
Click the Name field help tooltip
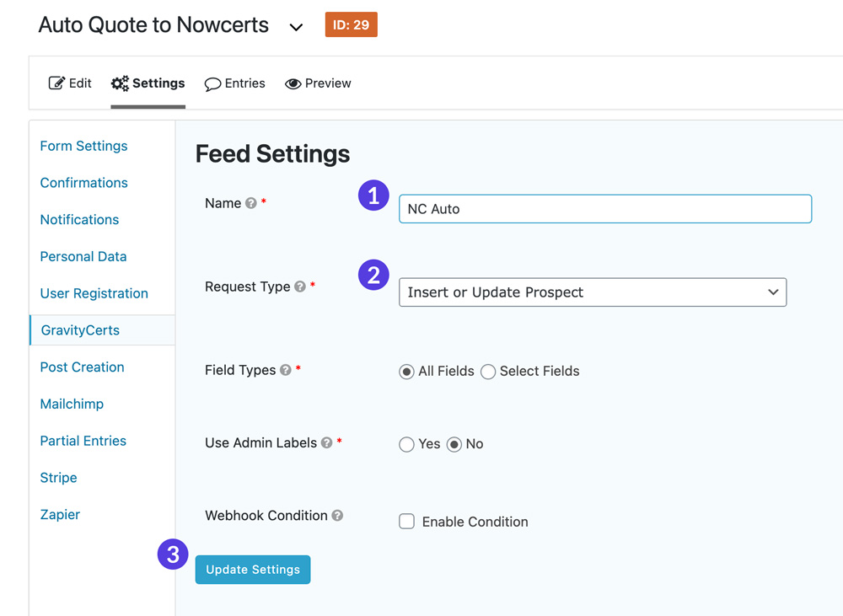(250, 202)
